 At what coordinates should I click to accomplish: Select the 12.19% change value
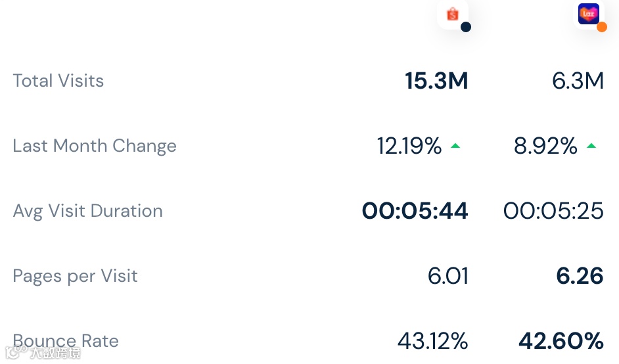409,146
